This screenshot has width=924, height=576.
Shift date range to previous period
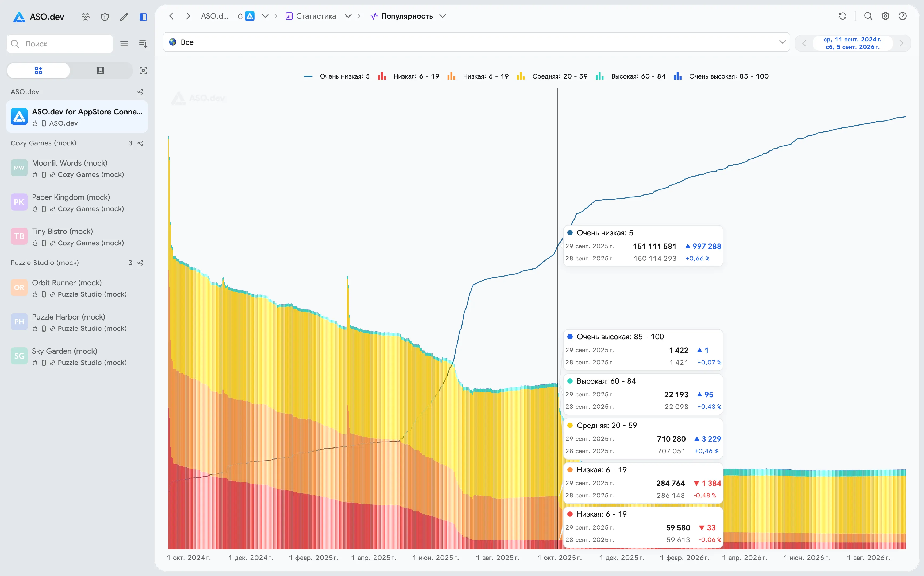pos(804,43)
